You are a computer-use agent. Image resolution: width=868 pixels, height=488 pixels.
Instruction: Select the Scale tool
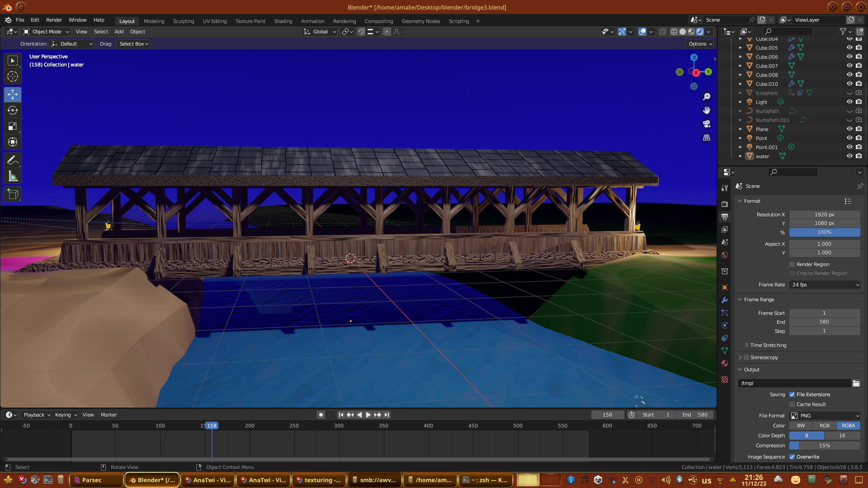13,127
